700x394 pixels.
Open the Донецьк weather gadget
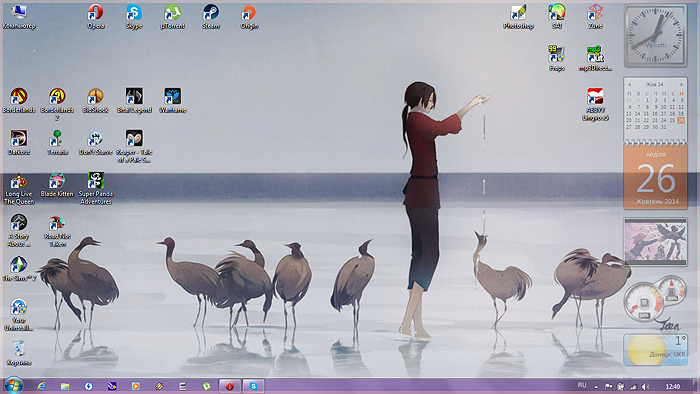click(655, 349)
